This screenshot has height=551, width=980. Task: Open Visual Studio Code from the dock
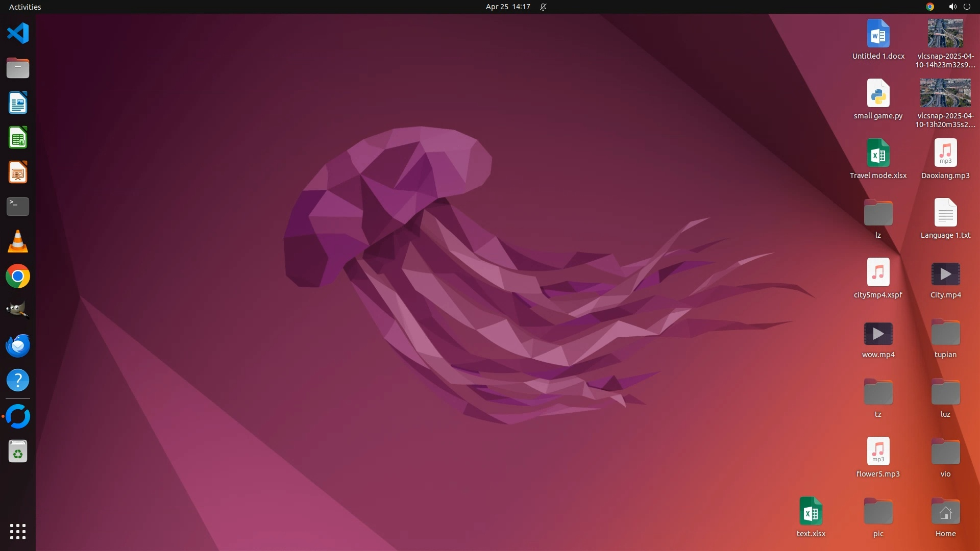coord(18,34)
